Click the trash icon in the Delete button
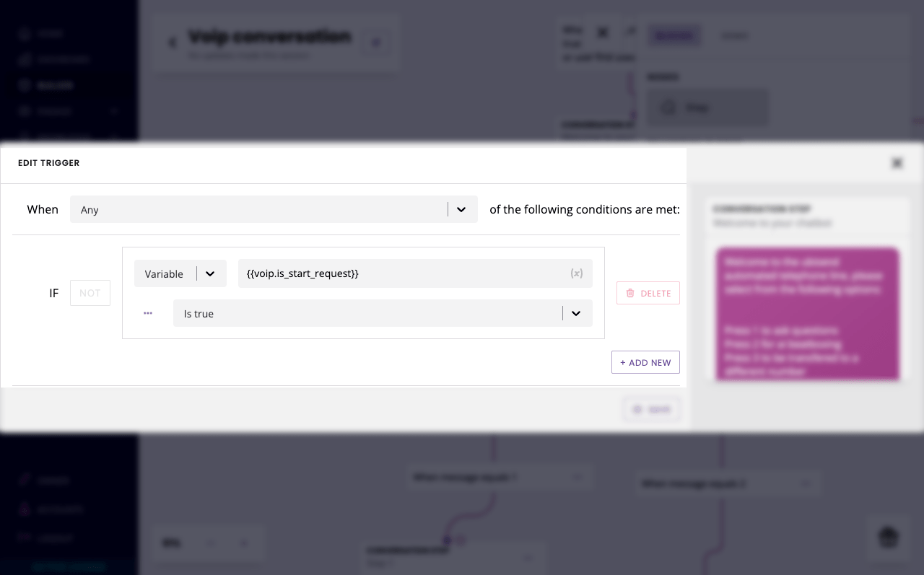 (630, 293)
